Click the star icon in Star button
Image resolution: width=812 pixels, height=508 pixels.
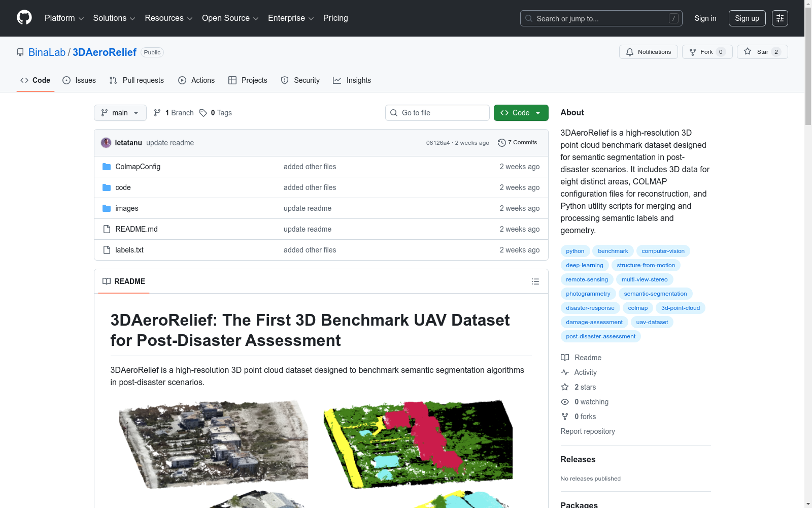pos(748,51)
